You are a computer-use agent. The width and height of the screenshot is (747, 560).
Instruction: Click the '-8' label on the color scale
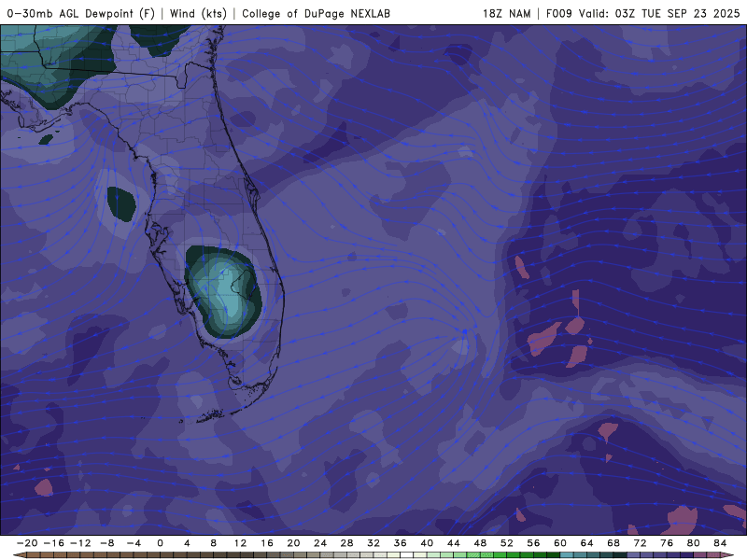click(107, 543)
